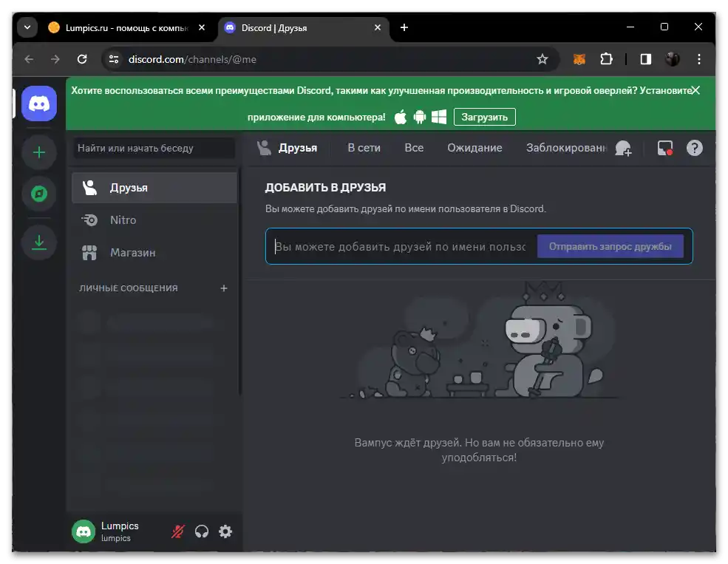Toggle the browser side panel icon
Viewport: 728px width, 564px height.
click(x=645, y=59)
